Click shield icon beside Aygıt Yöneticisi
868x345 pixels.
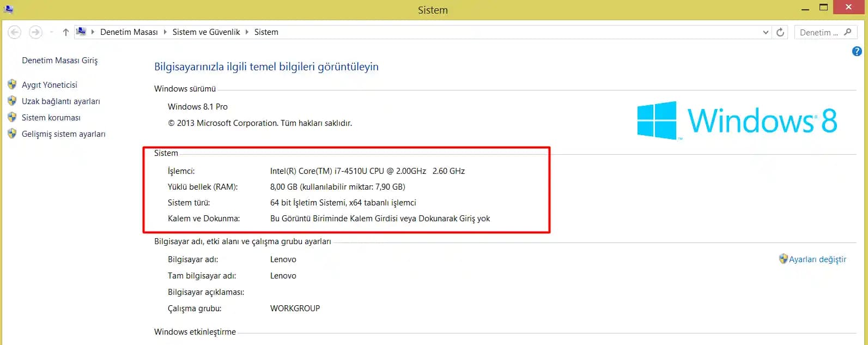[12, 84]
